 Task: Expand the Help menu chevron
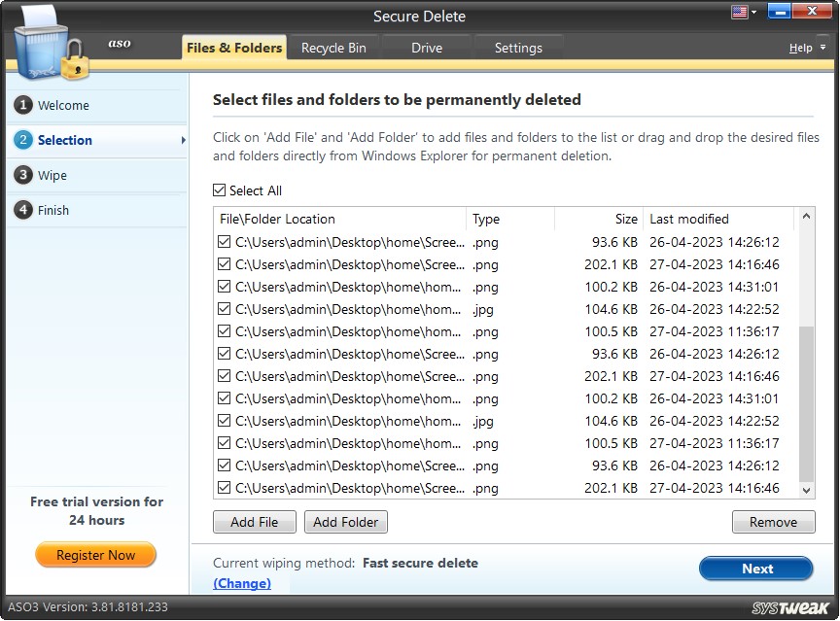click(x=821, y=47)
